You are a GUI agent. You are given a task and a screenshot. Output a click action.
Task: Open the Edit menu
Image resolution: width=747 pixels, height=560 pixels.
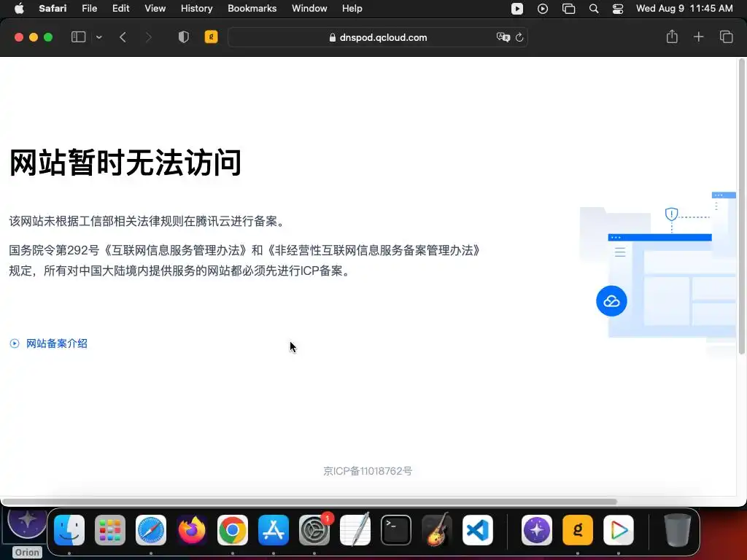pos(120,8)
